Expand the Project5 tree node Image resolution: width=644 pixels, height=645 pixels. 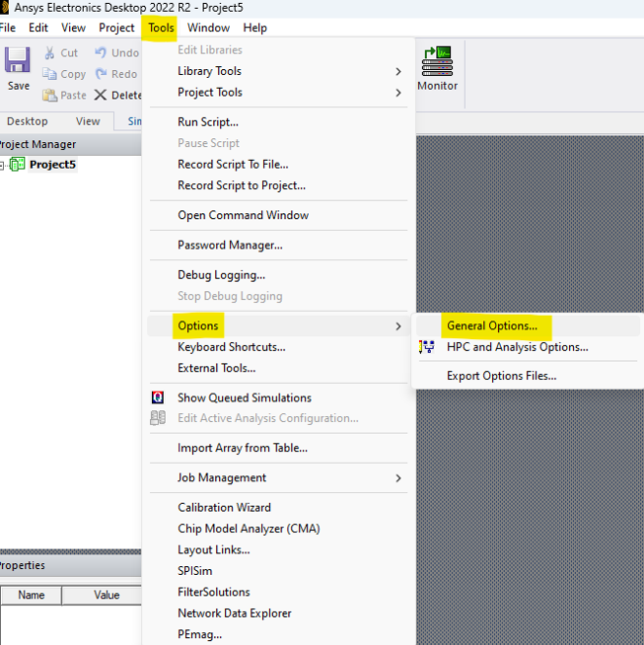(3, 165)
